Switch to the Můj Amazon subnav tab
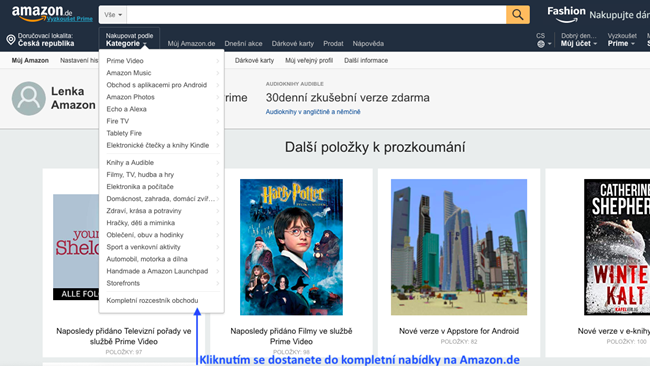650x366 pixels. pos(30,61)
